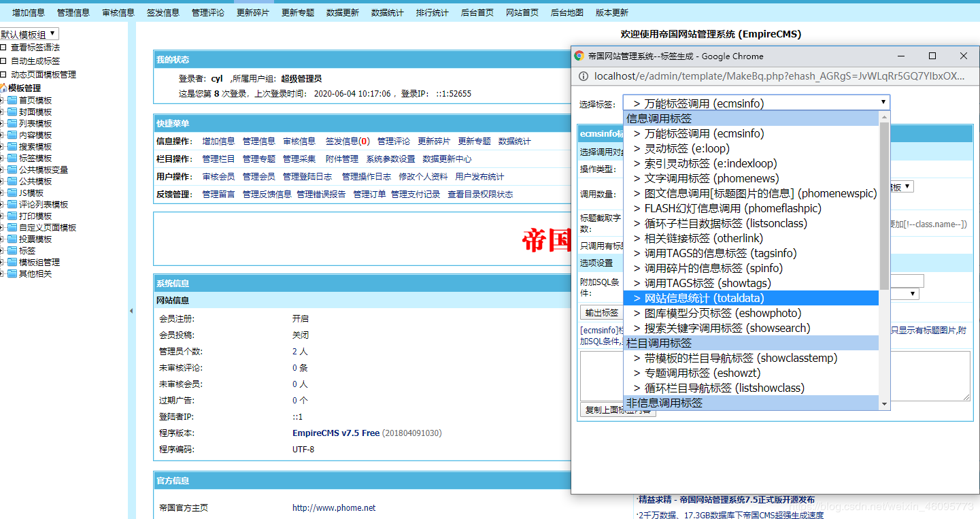
Task: Open the 首页模板 folder icon
Action: [x=12, y=100]
